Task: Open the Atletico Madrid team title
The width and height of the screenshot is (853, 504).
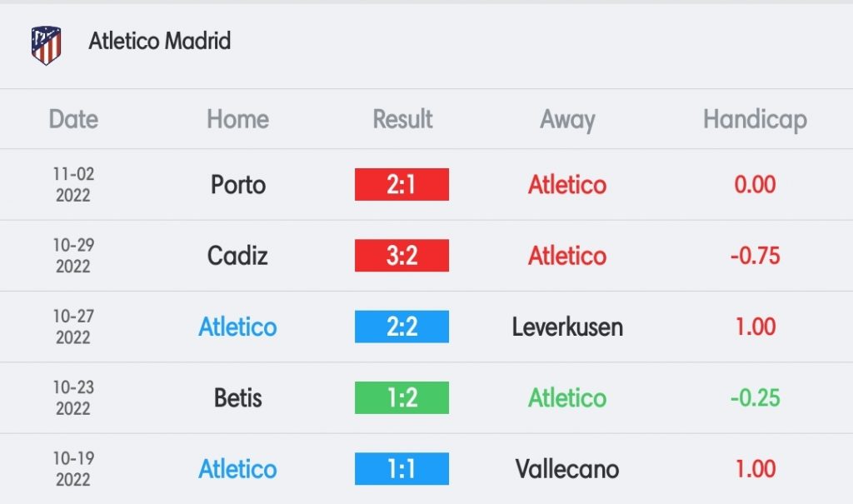Action: coord(160,41)
